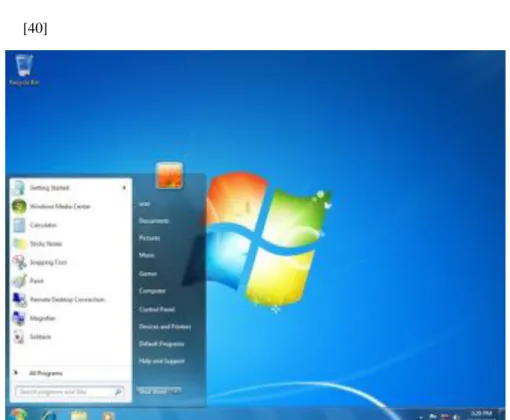Open Devices and Printers
This screenshot has width=510, height=420.
165,327
